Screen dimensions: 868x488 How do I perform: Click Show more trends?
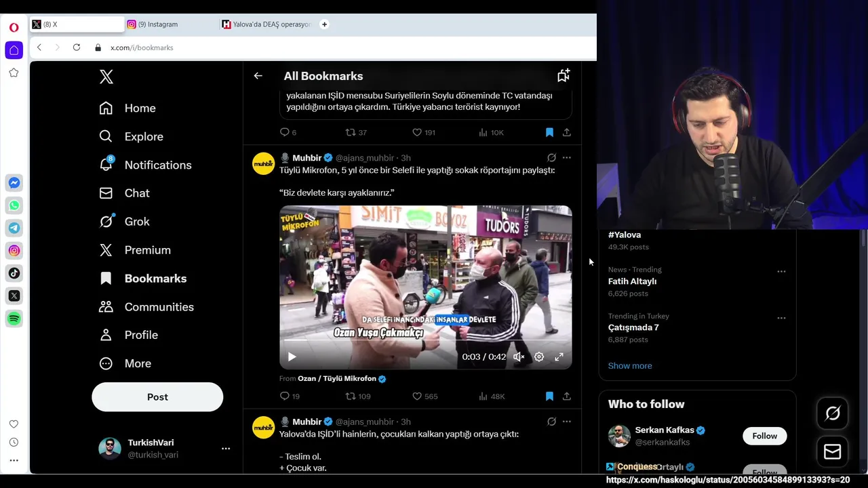point(630,366)
